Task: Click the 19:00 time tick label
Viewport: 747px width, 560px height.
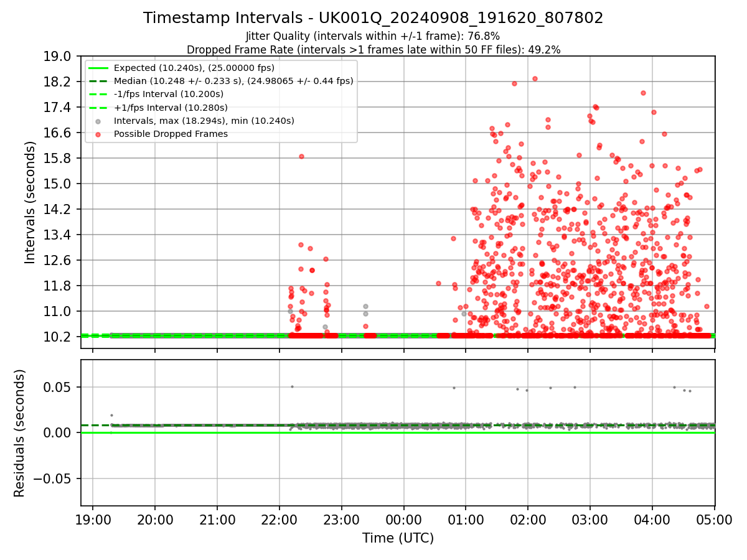Action: [93, 520]
